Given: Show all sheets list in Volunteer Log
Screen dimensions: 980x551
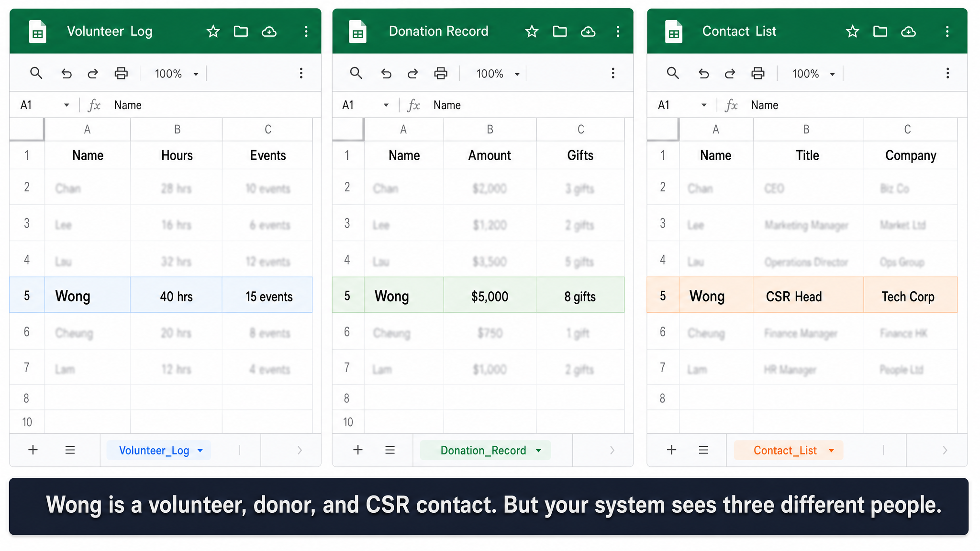Looking at the screenshot, I should pos(70,450).
